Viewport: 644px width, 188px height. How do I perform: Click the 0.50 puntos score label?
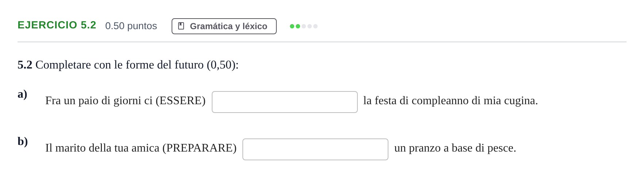pyautogui.click(x=131, y=26)
